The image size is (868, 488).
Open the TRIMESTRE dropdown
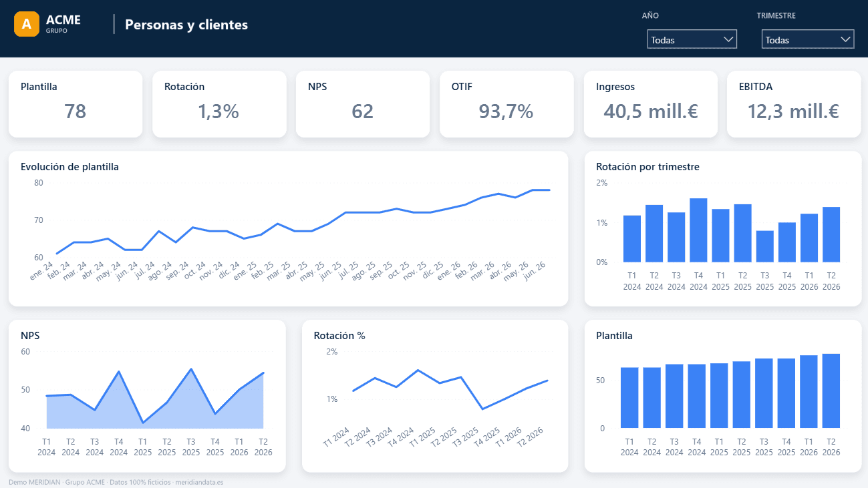808,39
